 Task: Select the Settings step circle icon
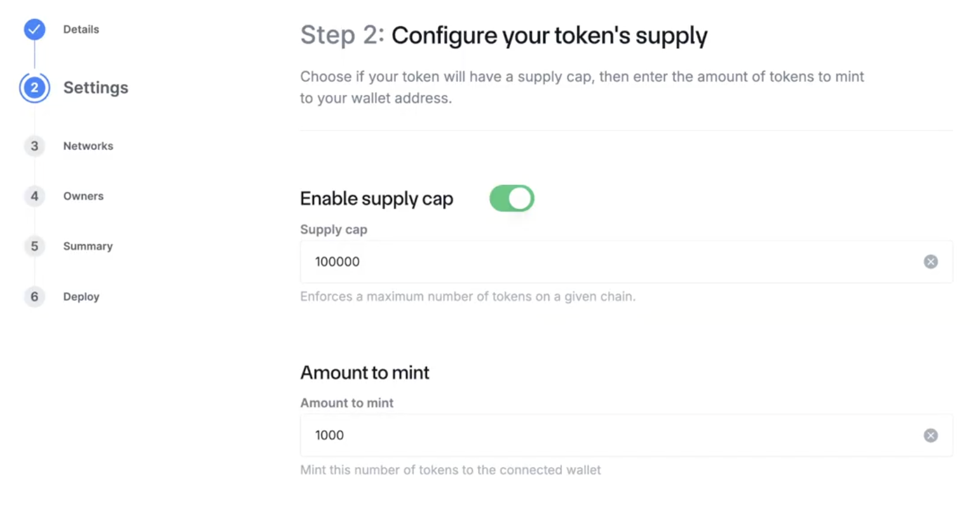pos(34,88)
